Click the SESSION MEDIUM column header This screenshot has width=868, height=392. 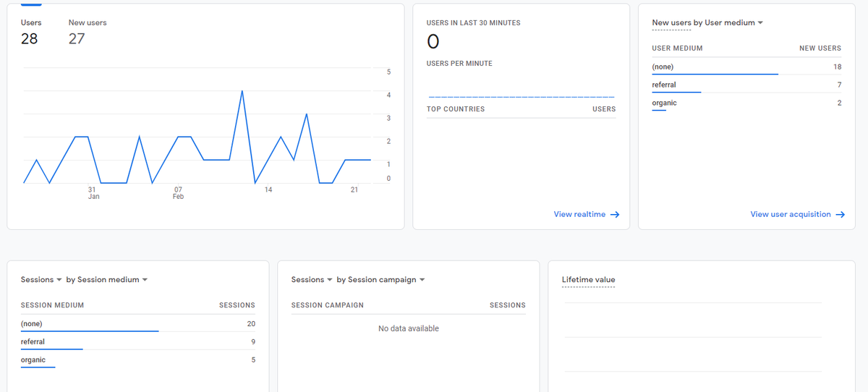coord(52,305)
